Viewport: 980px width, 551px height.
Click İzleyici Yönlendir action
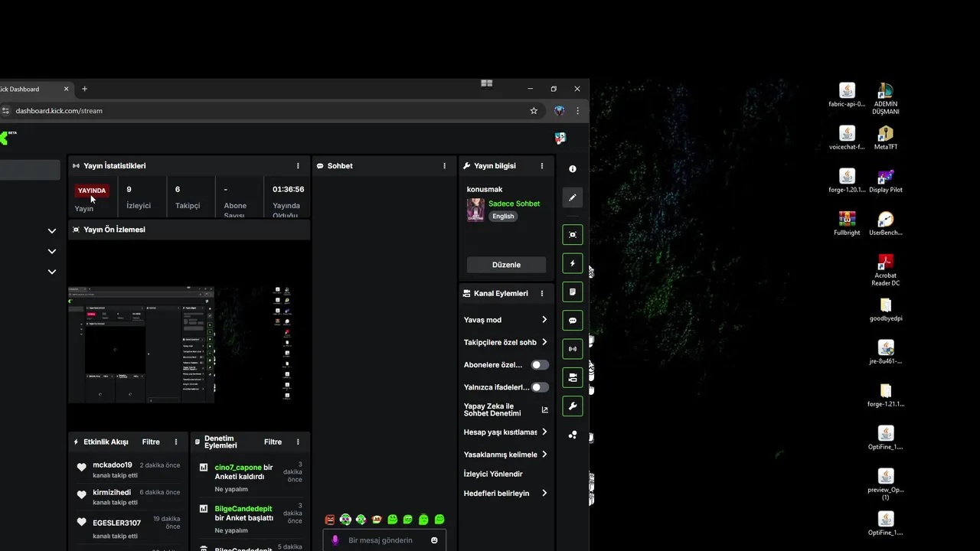493,474
